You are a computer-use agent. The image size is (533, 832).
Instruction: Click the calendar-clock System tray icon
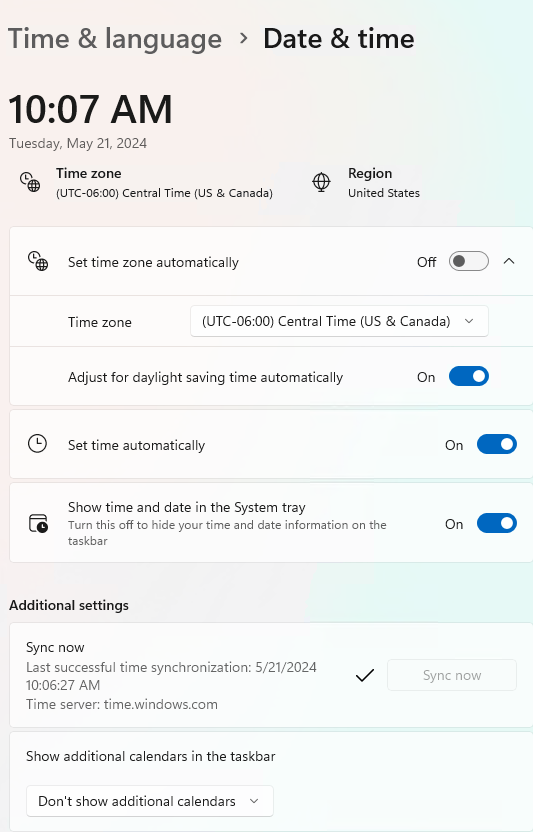tap(38, 523)
